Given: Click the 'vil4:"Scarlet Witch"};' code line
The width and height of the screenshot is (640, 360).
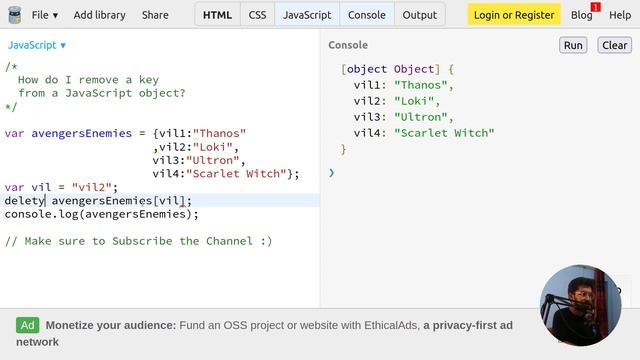Looking at the screenshot, I should pyautogui.click(x=226, y=174).
